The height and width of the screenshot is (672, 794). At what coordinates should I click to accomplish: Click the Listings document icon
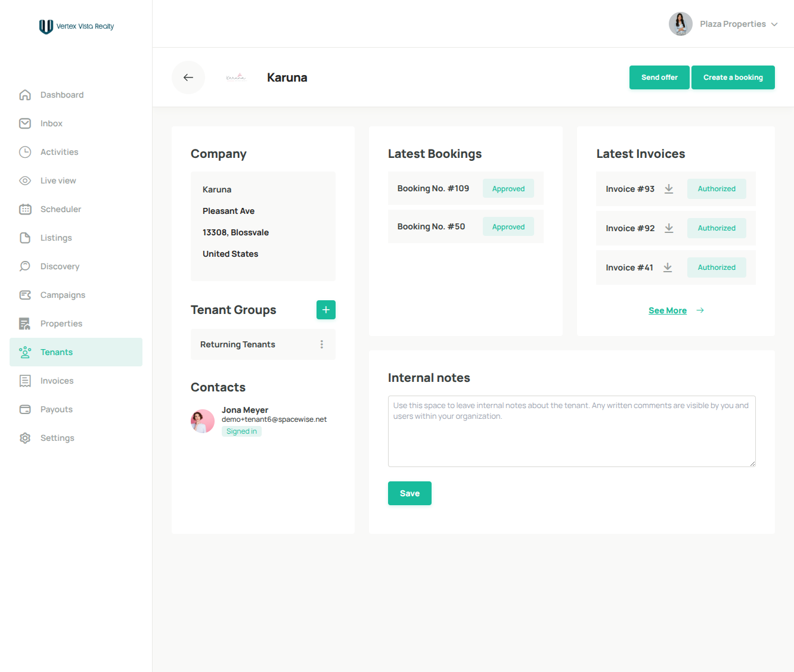click(x=25, y=238)
